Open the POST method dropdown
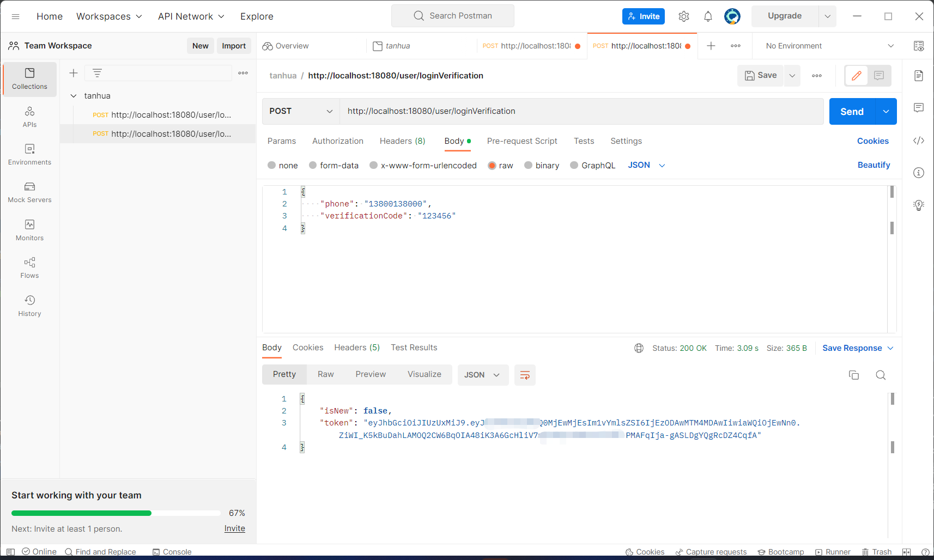This screenshot has width=934, height=560. 301,111
